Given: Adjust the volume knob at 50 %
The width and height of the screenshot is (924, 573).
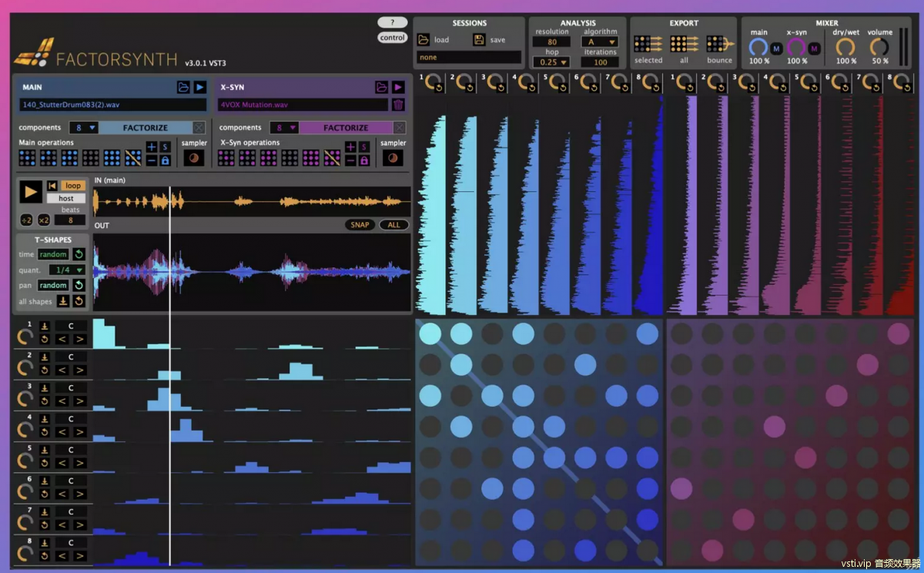Looking at the screenshot, I should coord(879,48).
